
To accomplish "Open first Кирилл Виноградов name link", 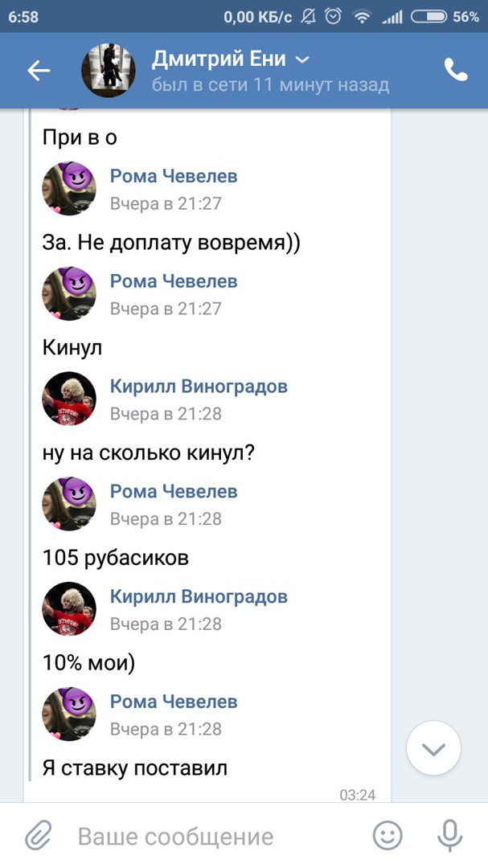I will click(x=199, y=387).
